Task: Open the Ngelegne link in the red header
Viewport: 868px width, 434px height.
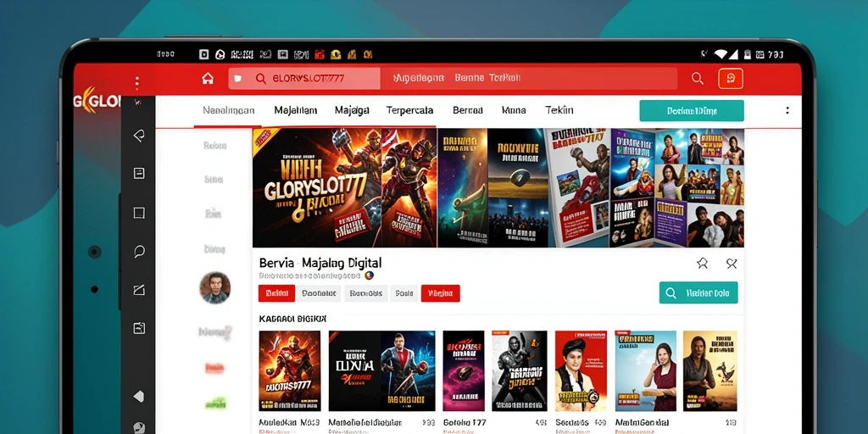Action: click(419, 79)
